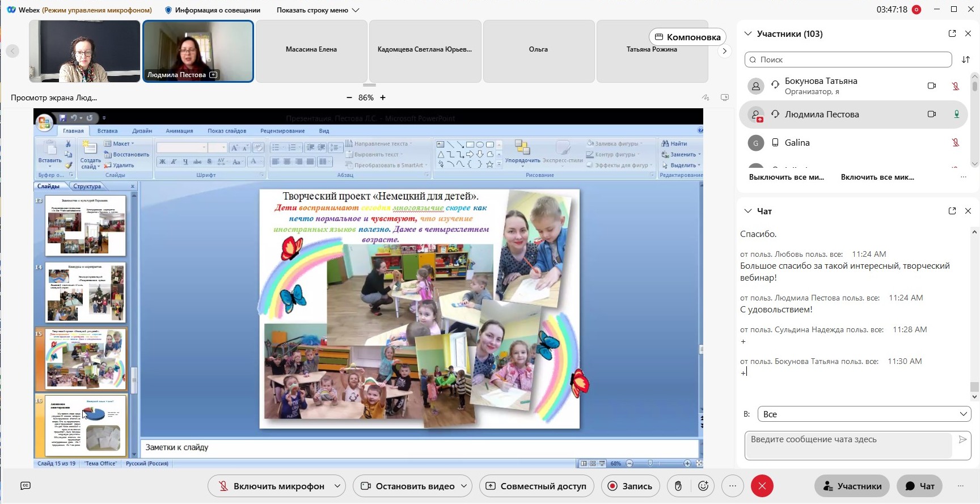This screenshot has height=504, width=980.
Task: Pop out the Chat panel
Action: pyautogui.click(x=952, y=211)
